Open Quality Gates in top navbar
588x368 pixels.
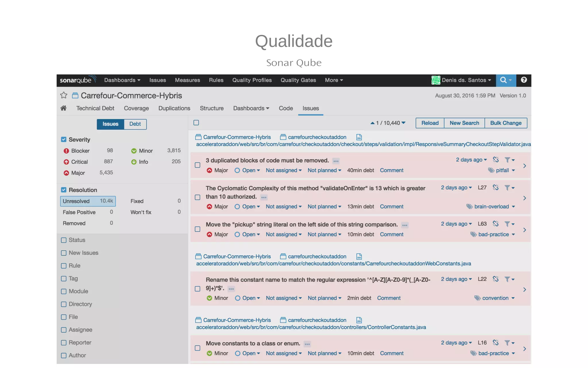click(298, 80)
